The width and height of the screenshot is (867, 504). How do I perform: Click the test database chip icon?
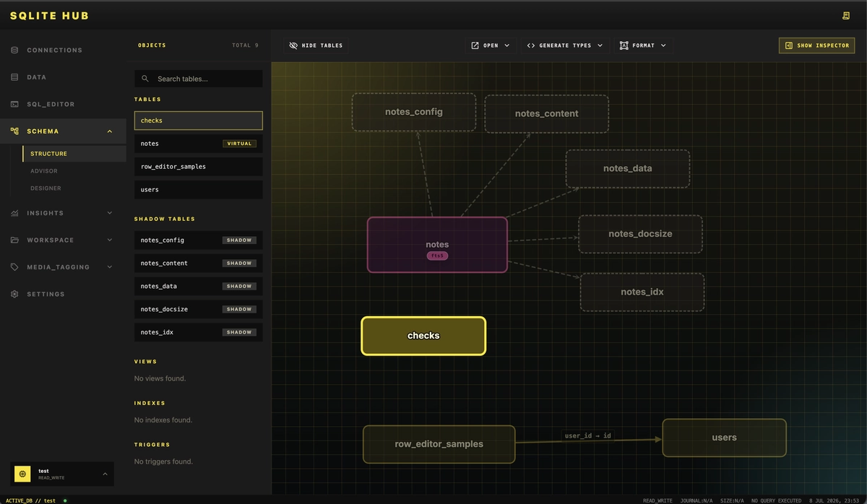pyautogui.click(x=23, y=474)
